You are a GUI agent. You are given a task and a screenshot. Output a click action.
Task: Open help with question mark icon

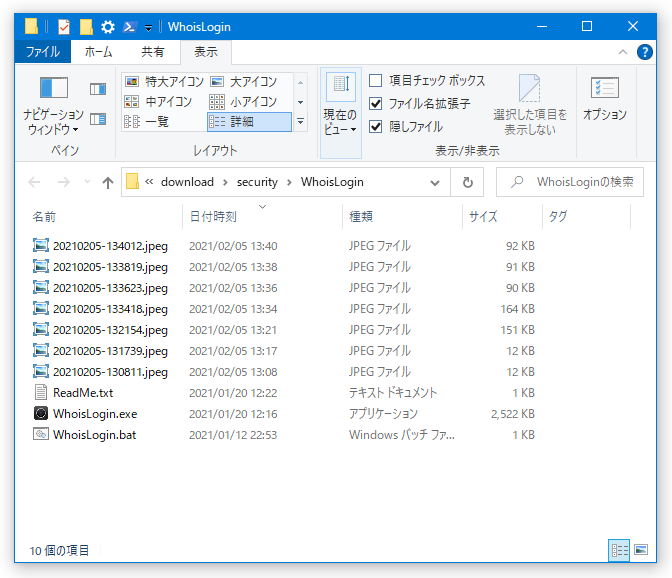(644, 52)
